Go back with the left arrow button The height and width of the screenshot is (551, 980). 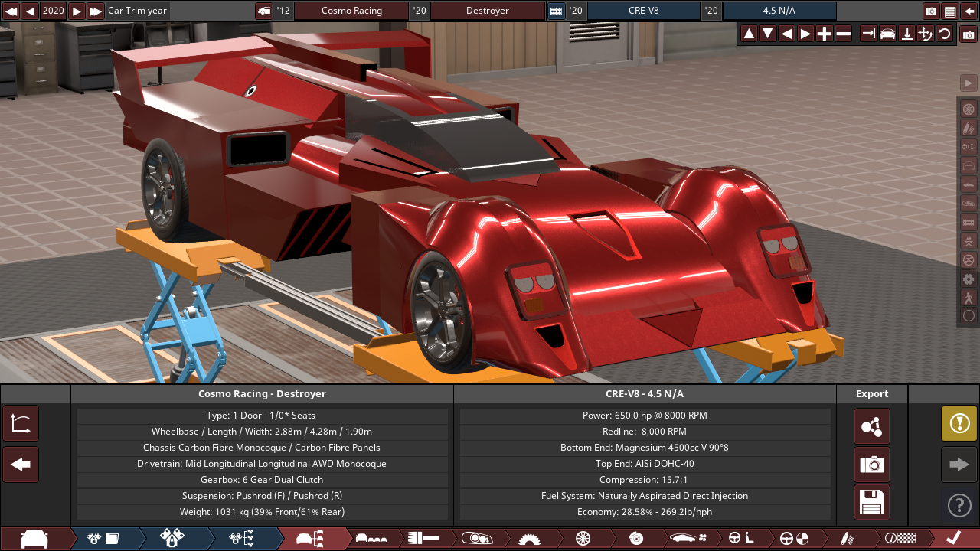pyautogui.click(x=21, y=465)
